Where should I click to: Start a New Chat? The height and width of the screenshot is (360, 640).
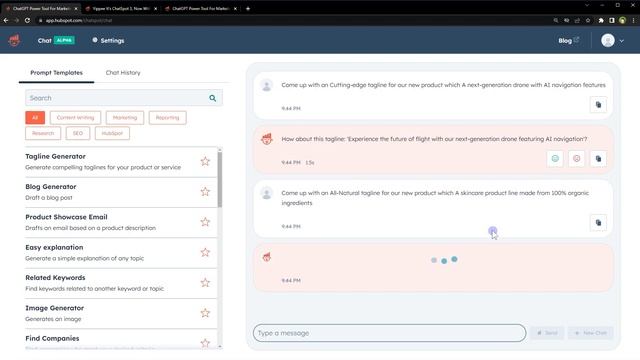(591, 333)
